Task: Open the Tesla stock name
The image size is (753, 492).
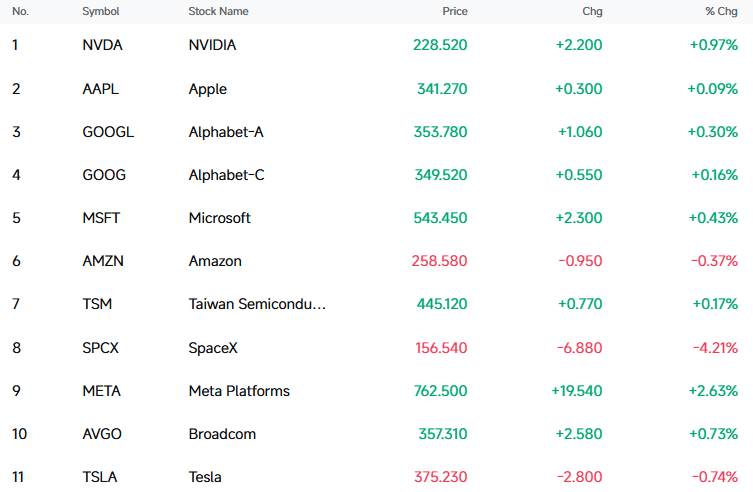Action: coord(205,477)
